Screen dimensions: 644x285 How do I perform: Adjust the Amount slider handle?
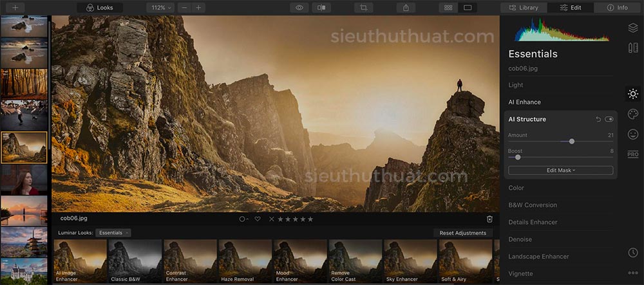[x=571, y=142]
